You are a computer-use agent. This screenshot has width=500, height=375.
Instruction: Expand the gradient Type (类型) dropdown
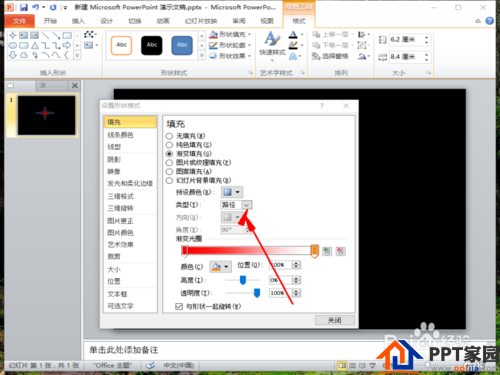pyautogui.click(x=246, y=205)
